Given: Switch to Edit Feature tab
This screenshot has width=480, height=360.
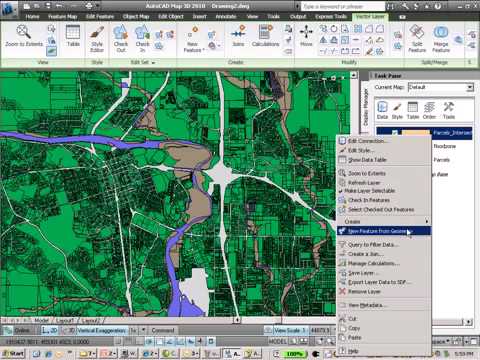Looking at the screenshot, I should pos(100,16).
